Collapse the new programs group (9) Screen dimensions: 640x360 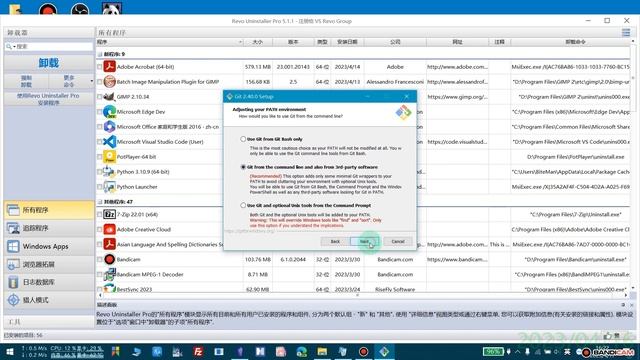tap(100, 54)
